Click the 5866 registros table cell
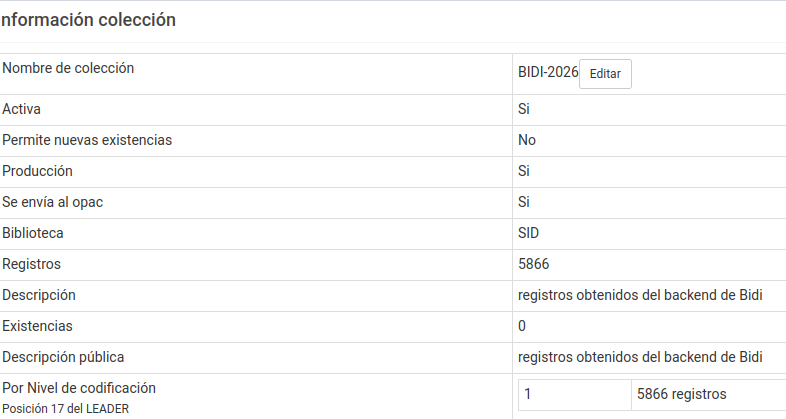 tap(681, 394)
